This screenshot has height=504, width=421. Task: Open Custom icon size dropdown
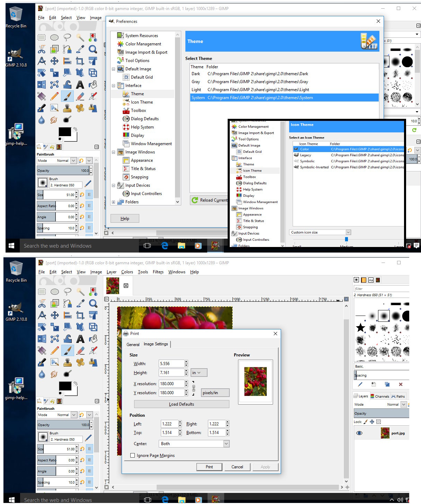(x=320, y=232)
